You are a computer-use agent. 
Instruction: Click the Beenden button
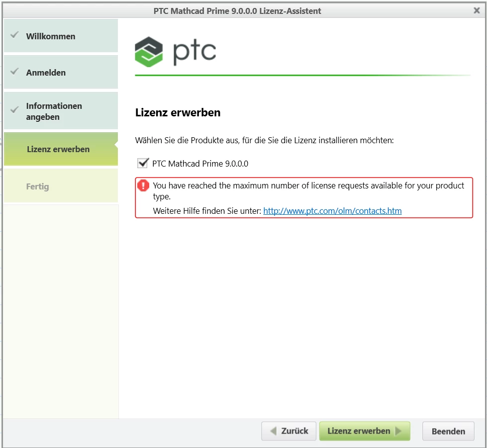(x=448, y=431)
